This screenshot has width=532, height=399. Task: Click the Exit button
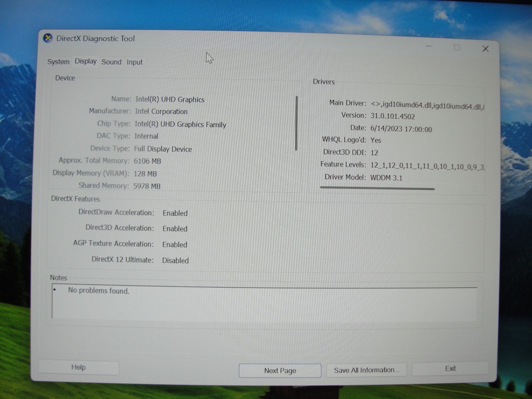[450, 368]
